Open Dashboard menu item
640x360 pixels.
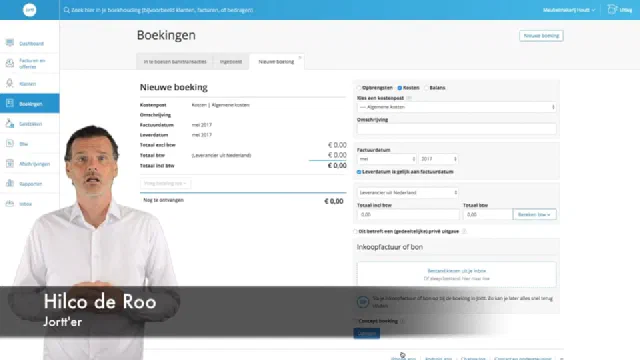(31, 43)
